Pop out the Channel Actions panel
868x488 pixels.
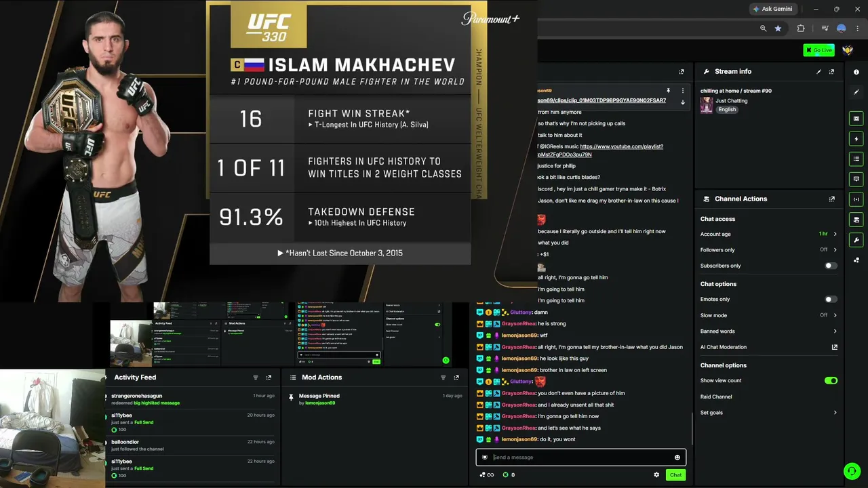pyautogui.click(x=831, y=199)
